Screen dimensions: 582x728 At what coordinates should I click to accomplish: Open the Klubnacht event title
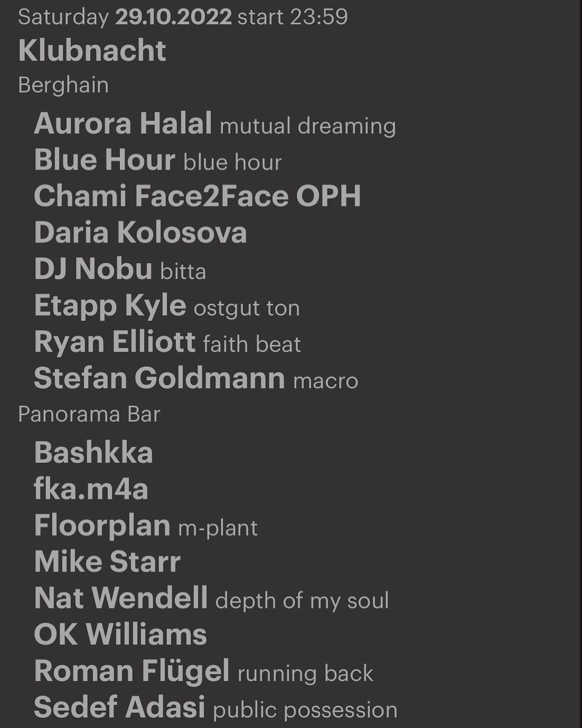92,51
